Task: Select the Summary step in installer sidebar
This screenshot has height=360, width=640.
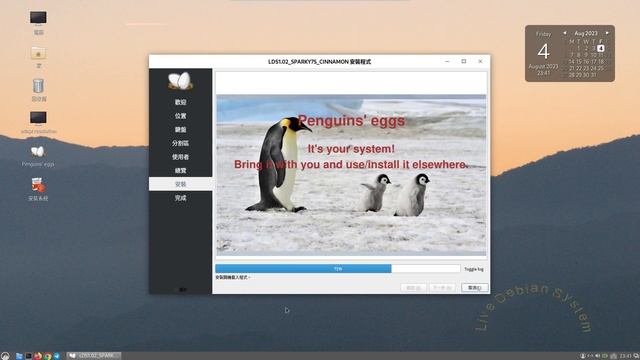Action: click(x=180, y=171)
